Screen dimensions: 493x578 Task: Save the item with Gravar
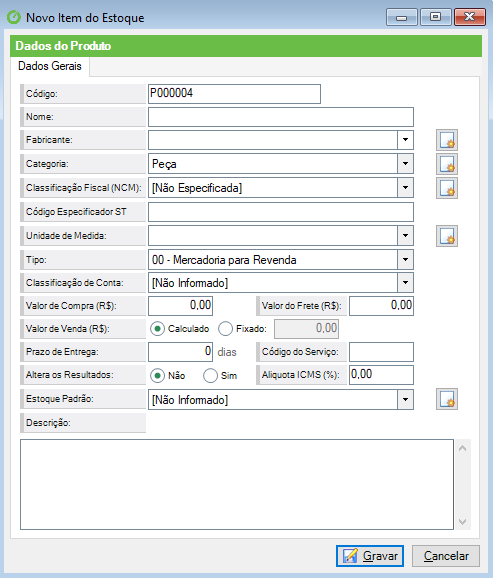click(370, 556)
